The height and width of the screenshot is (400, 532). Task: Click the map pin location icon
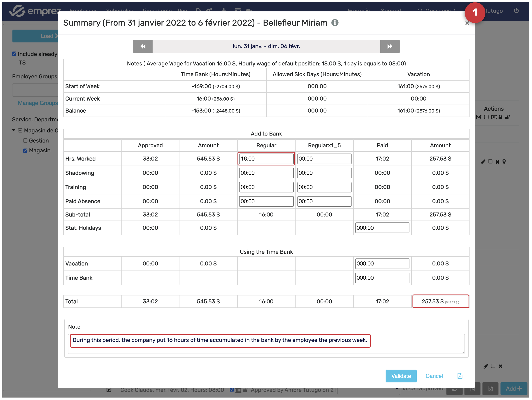pos(504,162)
